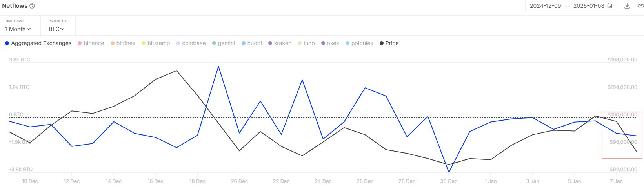Expand the 1 Month time frame dropdown
This screenshot has height=188, width=644.
(x=18, y=29)
